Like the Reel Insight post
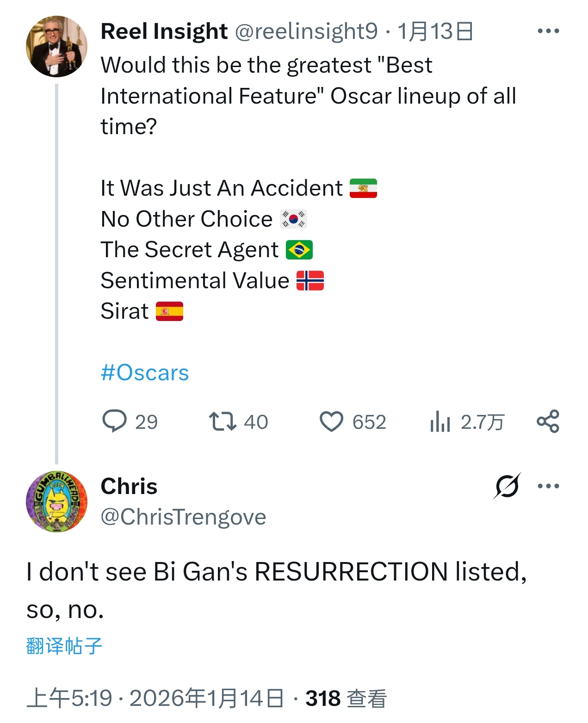Screen dimensions: 588x723 click(331, 421)
